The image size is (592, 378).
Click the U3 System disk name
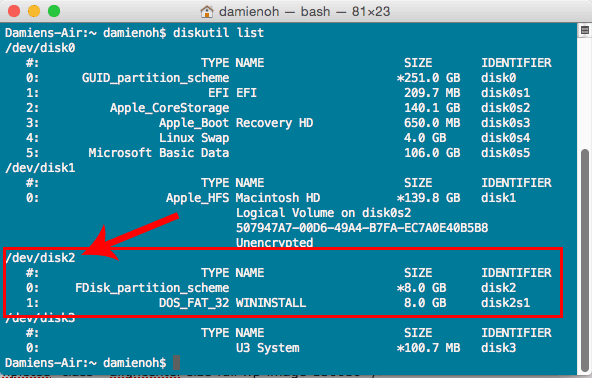tap(268, 348)
